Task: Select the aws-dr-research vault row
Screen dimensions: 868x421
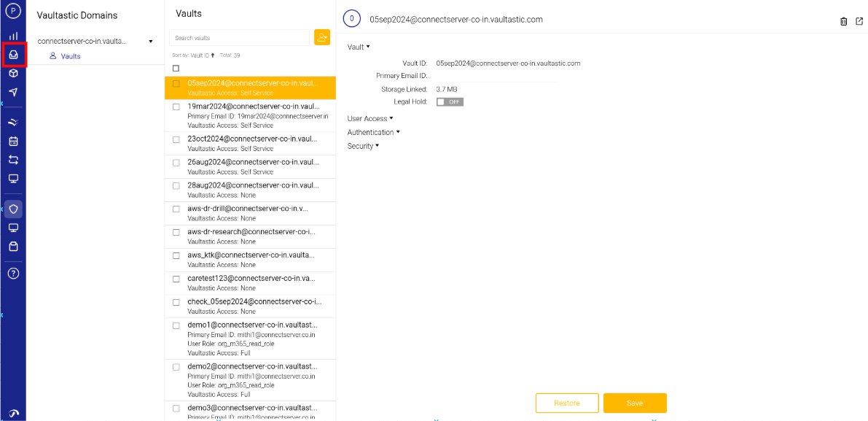Action: (250, 236)
